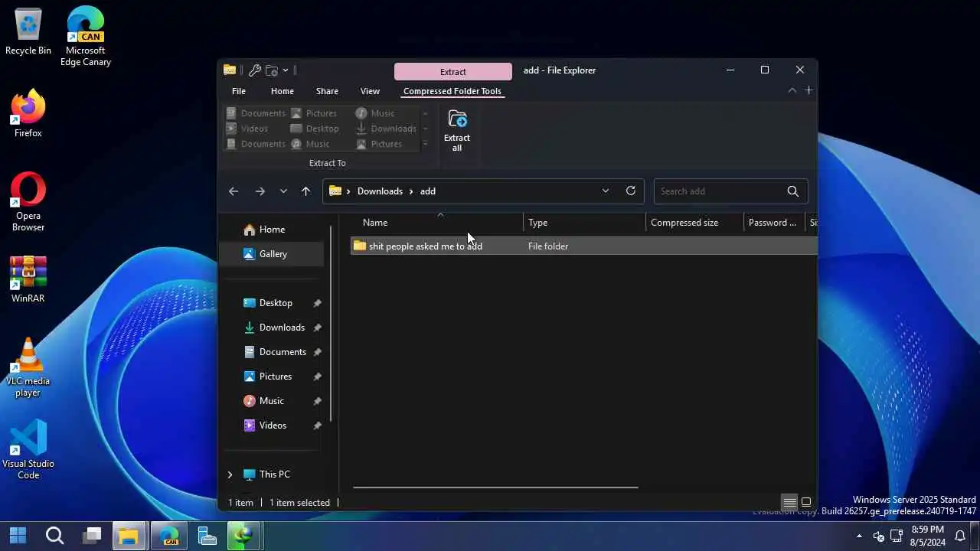Click the New folder quick access icon

[x=271, y=70]
